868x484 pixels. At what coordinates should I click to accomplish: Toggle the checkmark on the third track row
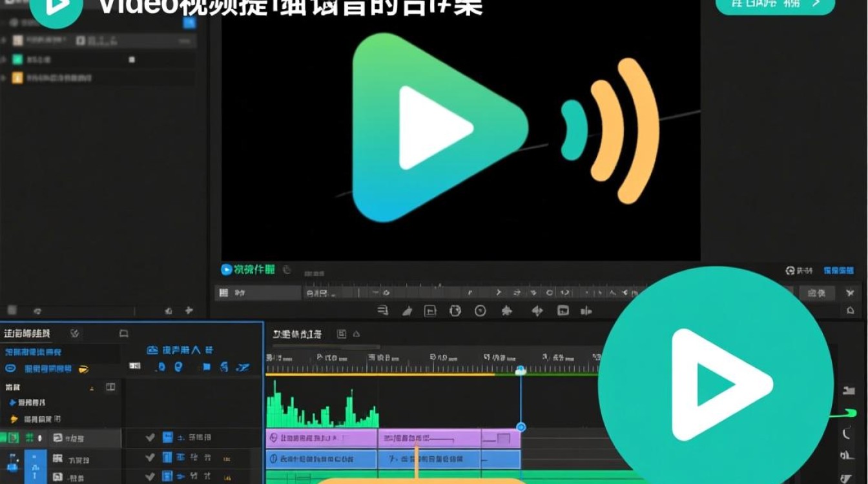pos(150,477)
